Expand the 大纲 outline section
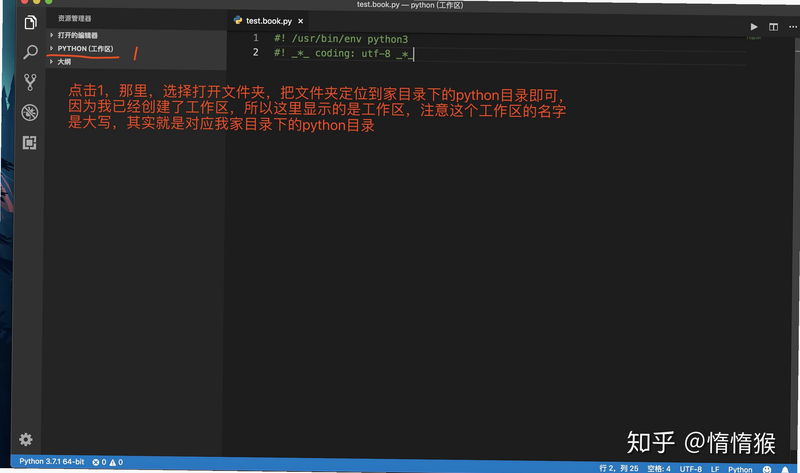 click(x=136, y=62)
